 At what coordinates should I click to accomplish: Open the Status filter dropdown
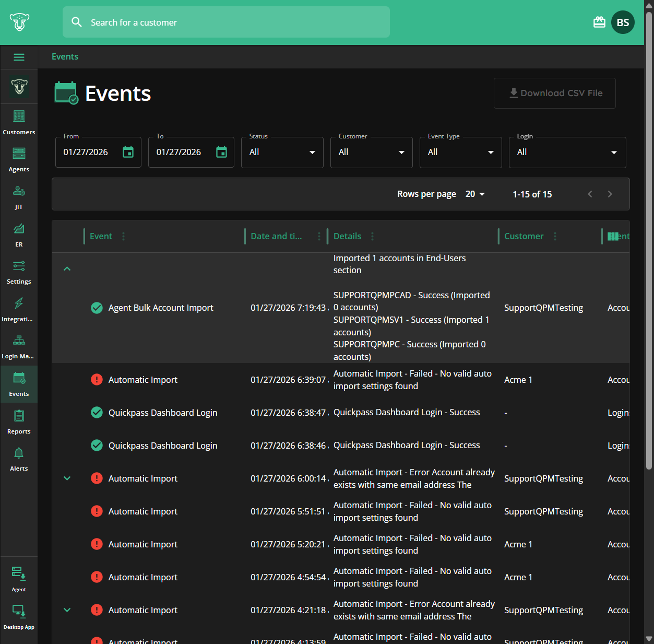click(x=282, y=152)
